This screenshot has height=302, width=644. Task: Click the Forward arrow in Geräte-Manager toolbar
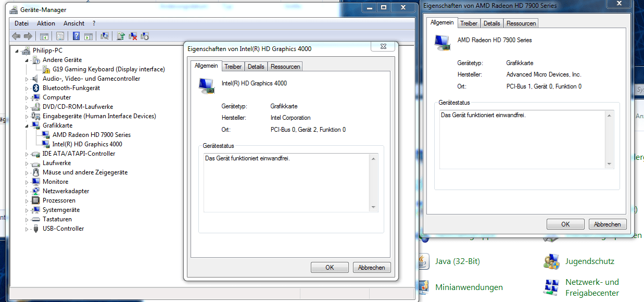click(28, 36)
